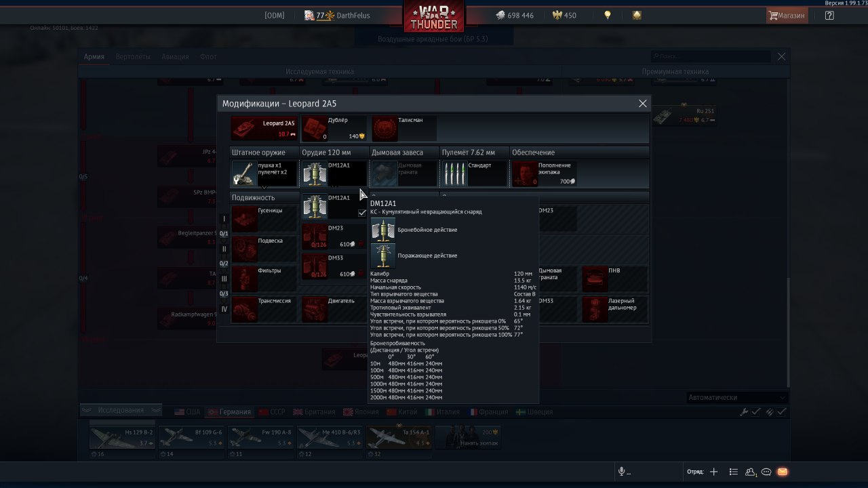The height and width of the screenshot is (488, 868).
Task: Click Нанять экипаж hire crew slot
Action: pos(468,437)
